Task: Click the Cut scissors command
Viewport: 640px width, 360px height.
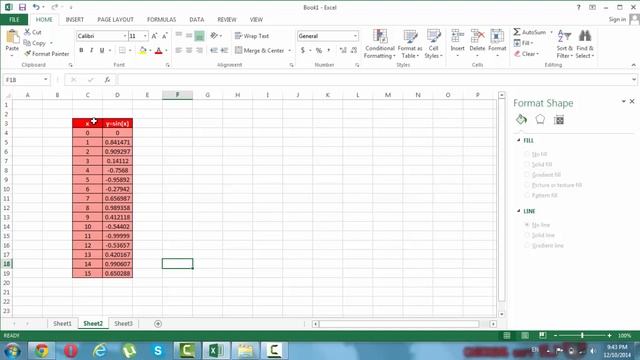Action: coord(33,32)
